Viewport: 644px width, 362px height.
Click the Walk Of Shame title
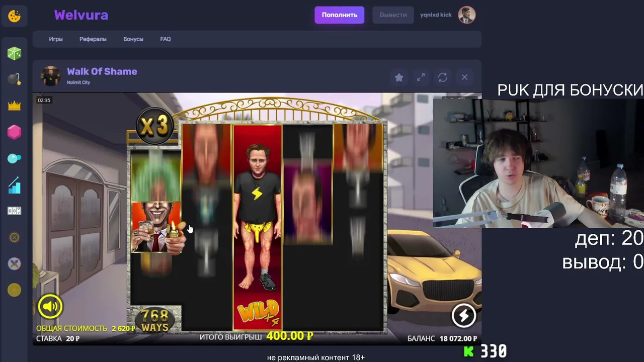(102, 71)
